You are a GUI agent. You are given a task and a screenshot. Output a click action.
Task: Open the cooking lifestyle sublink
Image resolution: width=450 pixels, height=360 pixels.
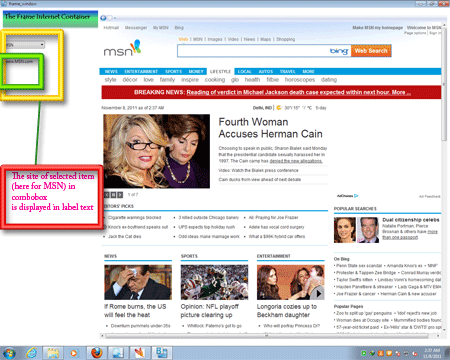coord(215,80)
